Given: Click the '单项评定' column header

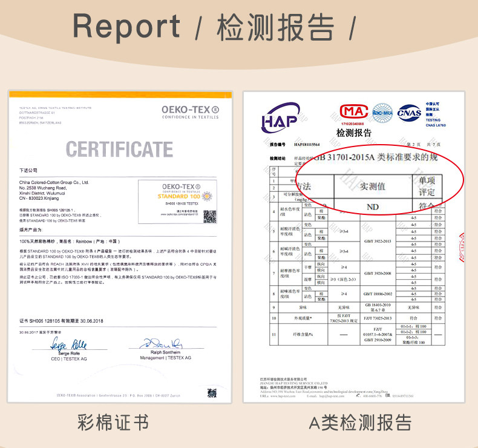Looking at the screenshot, I should pyautogui.click(x=427, y=186).
